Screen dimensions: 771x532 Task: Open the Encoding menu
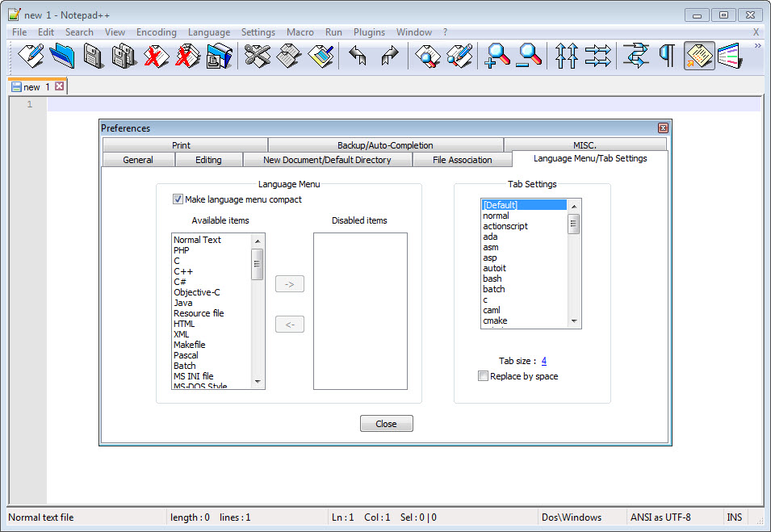(157, 32)
